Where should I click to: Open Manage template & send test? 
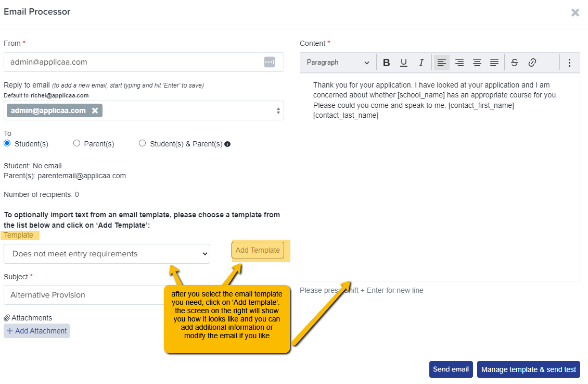(528, 369)
